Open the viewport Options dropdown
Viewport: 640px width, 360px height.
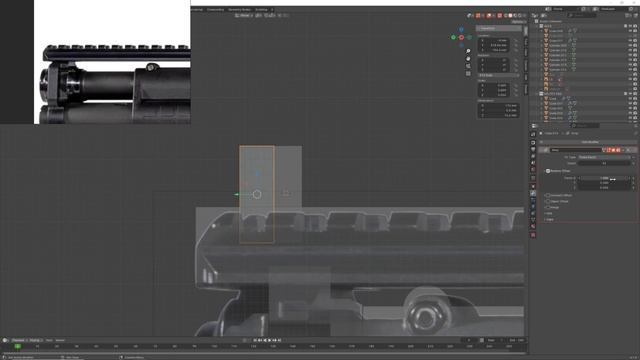(518, 22)
